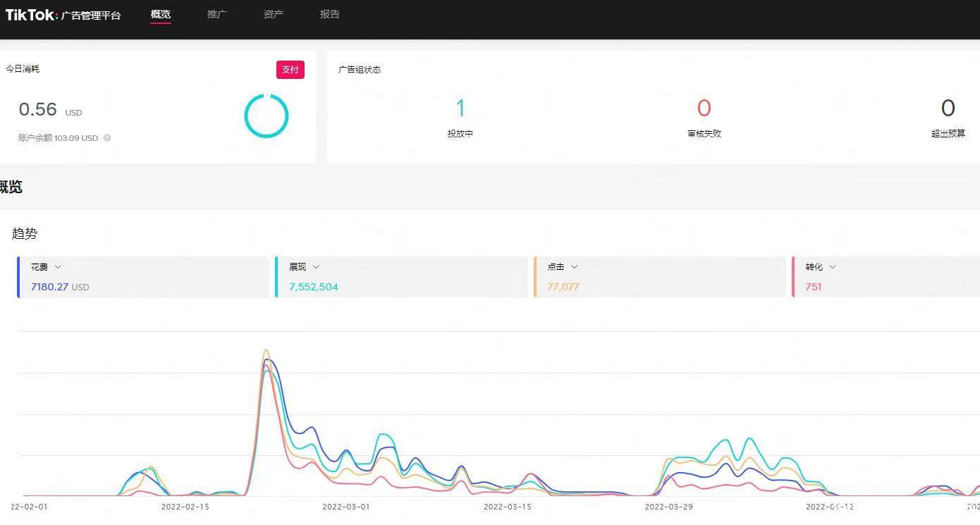Click the 趋势 section heading
Image resolution: width=980 pixels, height=525 pixels.
(x=25, y=234)
